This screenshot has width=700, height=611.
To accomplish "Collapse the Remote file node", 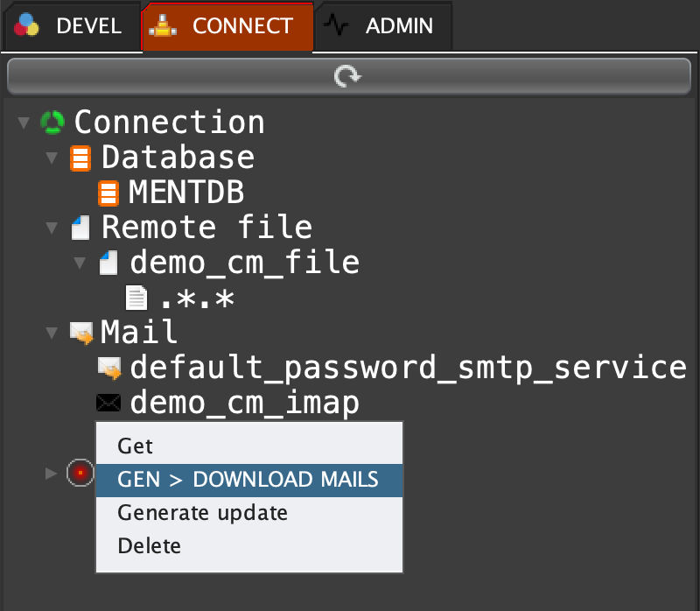I will (x=52, y=228).
